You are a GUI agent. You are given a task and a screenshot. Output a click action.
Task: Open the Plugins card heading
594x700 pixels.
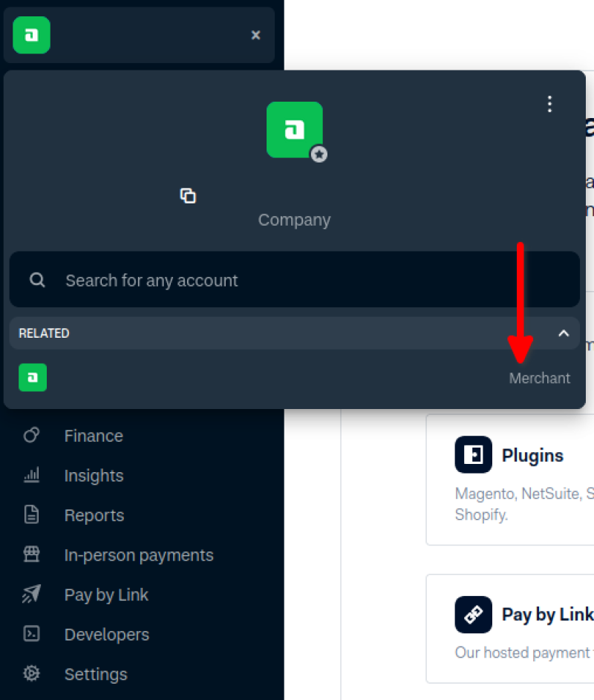[532, 455]
